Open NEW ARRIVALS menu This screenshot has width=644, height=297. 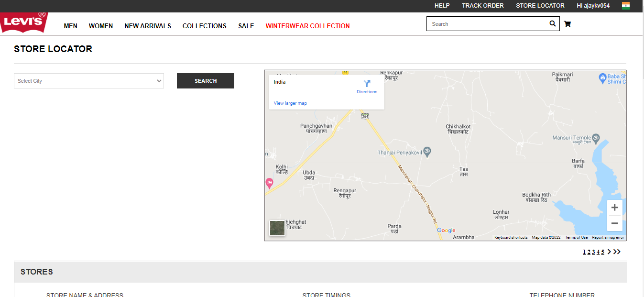click(x=148, y=26)
